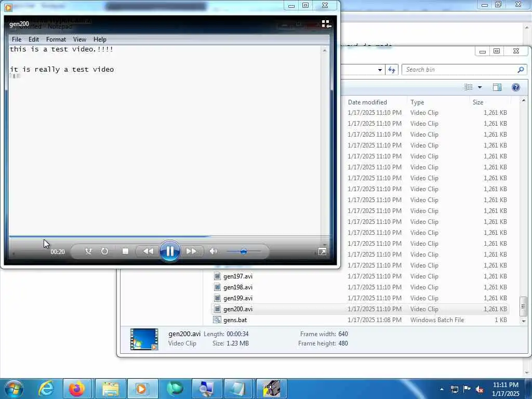This screenshot has height=399, width=532.
Task: Click gens.bat file icon
Action: tap(217, 320)
